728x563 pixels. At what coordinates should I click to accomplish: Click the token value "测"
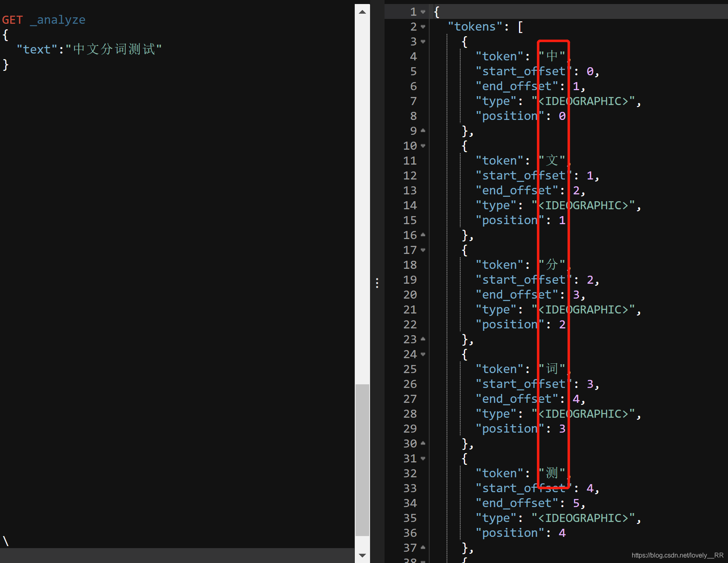pyautogui.click(x=552, y=473)
